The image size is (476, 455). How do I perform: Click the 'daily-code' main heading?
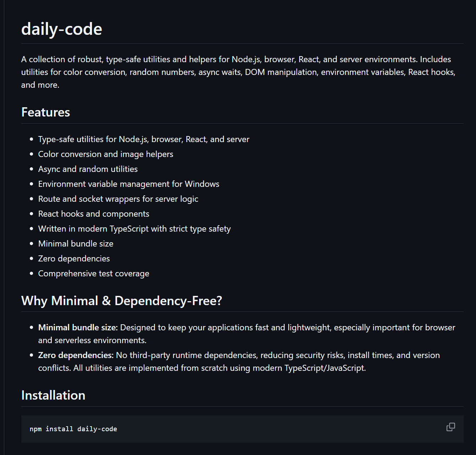pos(62,29)
